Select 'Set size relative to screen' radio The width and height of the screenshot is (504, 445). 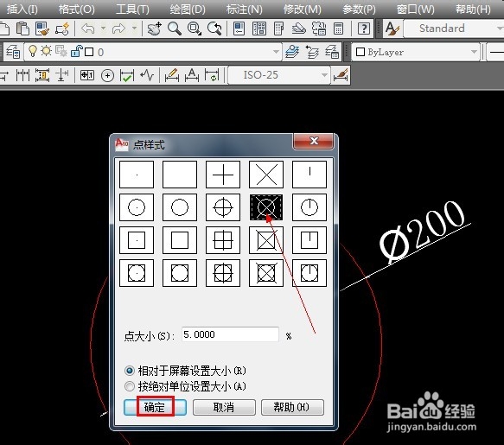(130, 371)
